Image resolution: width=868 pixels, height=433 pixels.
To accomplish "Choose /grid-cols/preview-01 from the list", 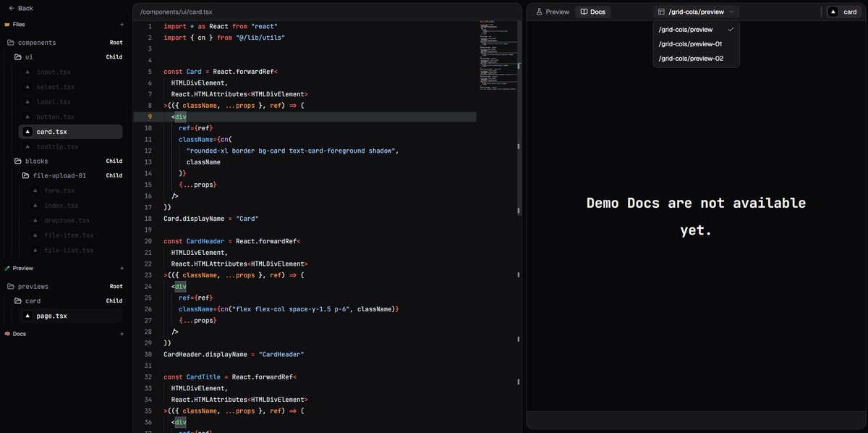I will click(x=696, y=43).
